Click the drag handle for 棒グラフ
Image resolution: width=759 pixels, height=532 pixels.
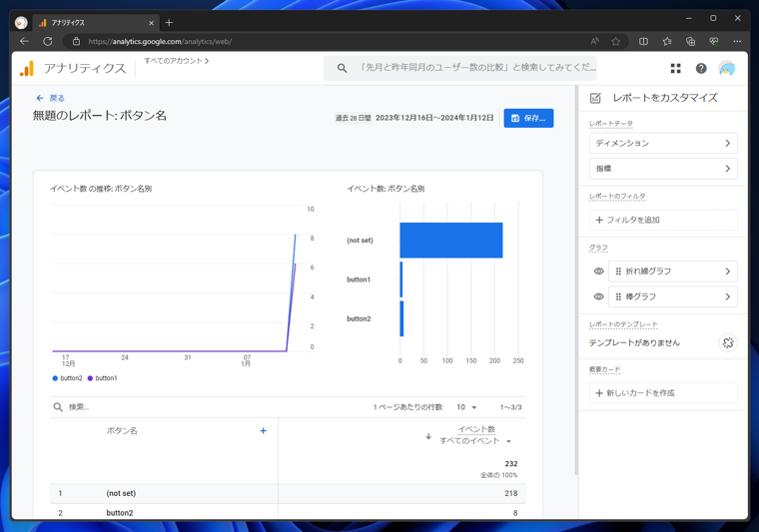click(x=618, y=296)
